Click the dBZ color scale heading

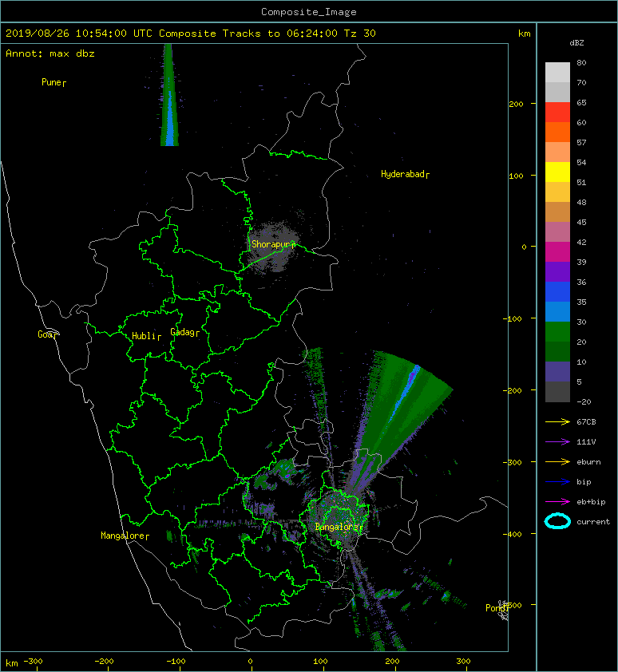coord(576,43)
